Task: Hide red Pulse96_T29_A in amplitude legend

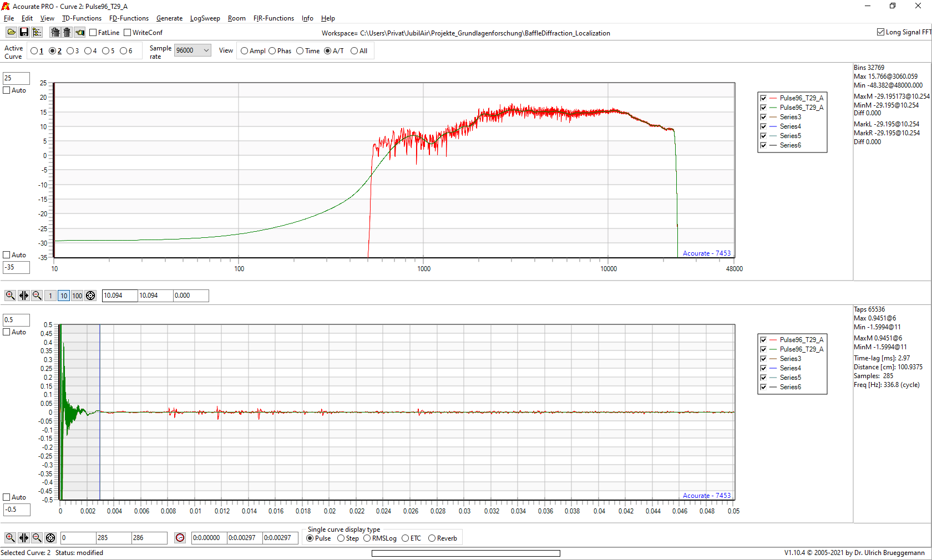Action: pos(763,98)
